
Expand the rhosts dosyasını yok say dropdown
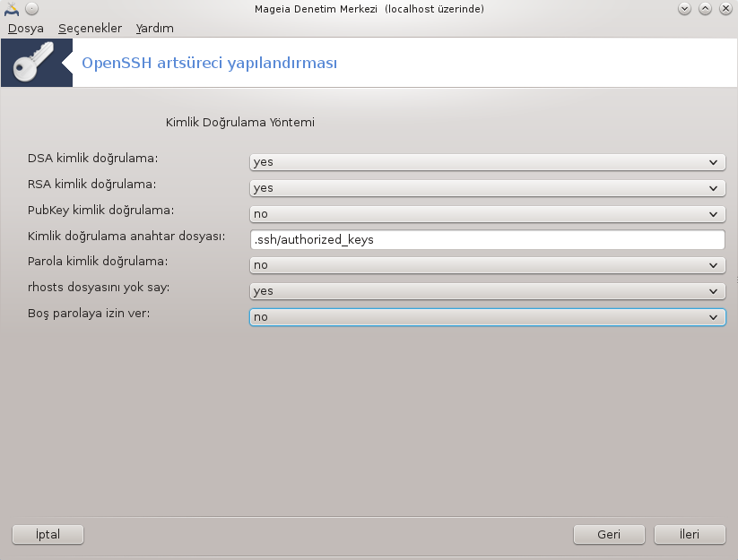pyautogui.click(x=487, y=291)
